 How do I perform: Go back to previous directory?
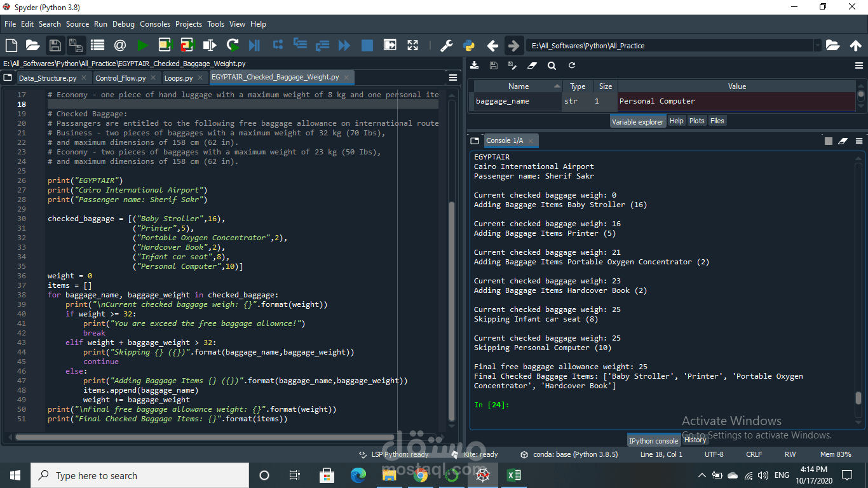492,45
